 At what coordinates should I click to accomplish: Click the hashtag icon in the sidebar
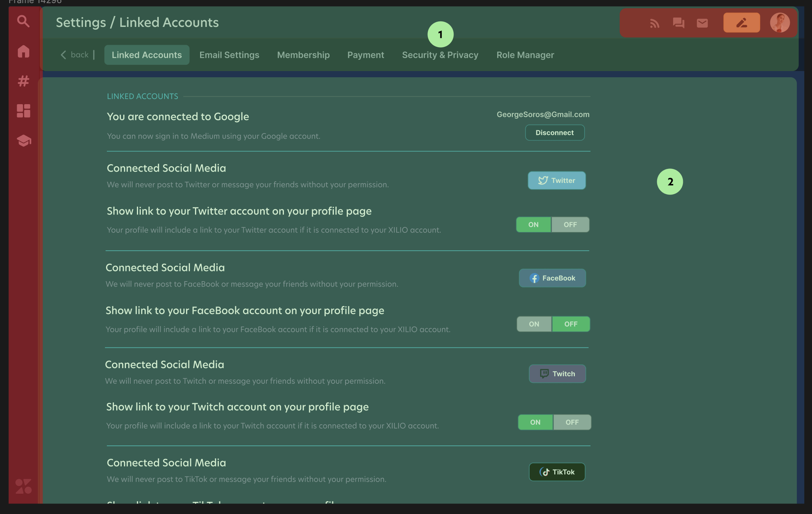pos(23,81)
